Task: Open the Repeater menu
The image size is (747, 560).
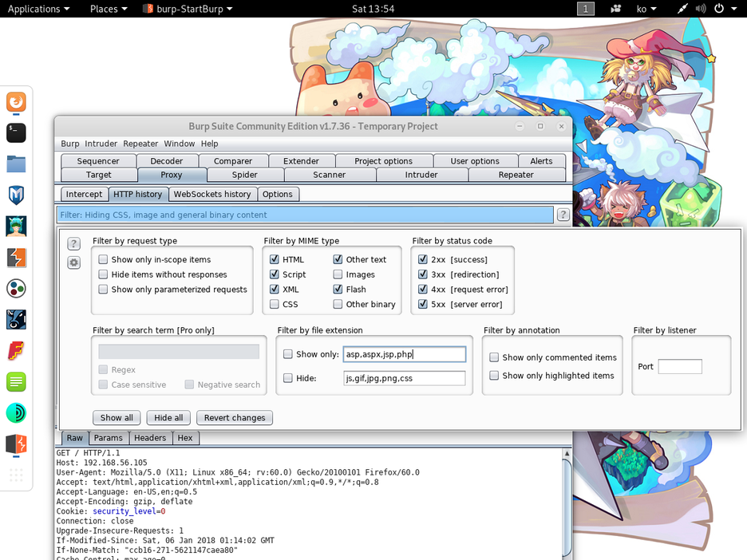Action: coord(140,144)
